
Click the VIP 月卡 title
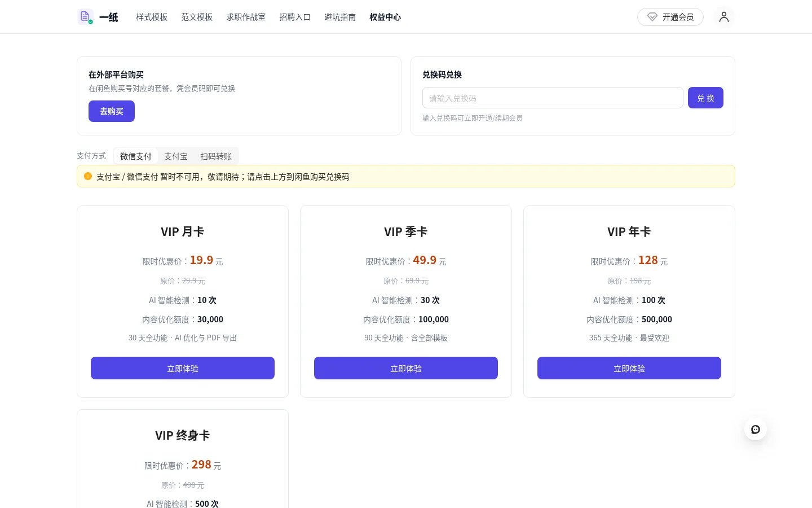183,232
